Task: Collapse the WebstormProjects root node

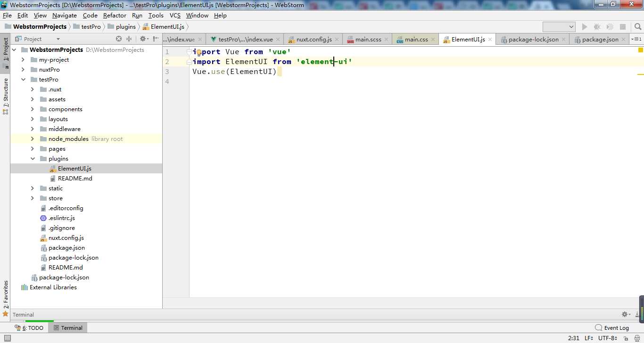Action: 14,50
